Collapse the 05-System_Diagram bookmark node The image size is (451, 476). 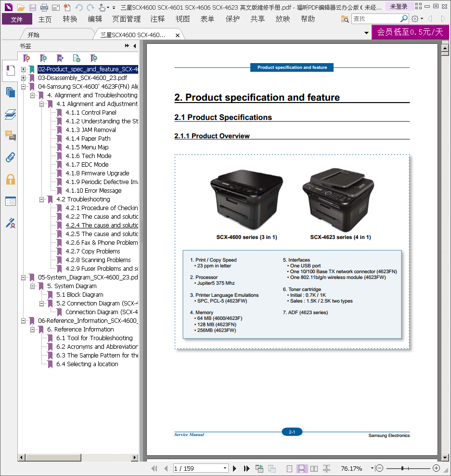24,278
